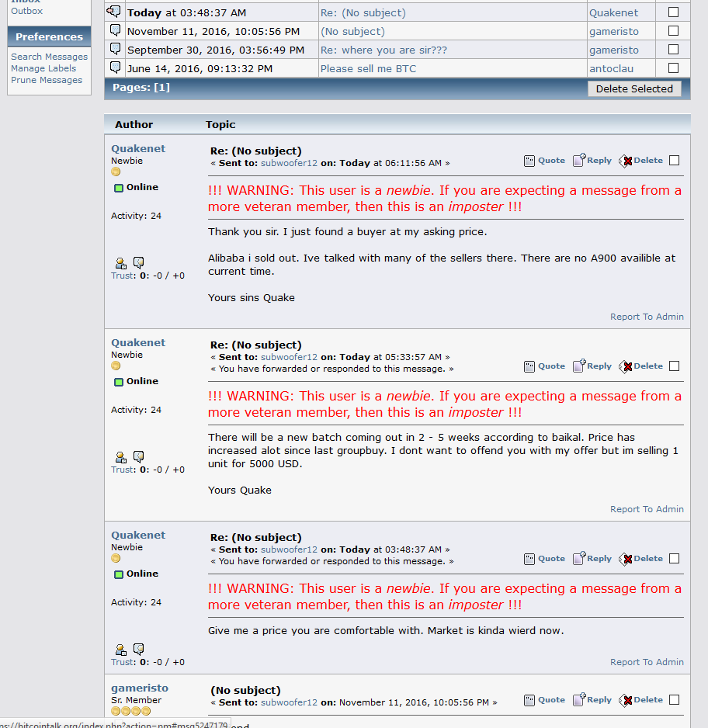
Task: Click green Online status icon in 05:33:57 post
Action: click(x=119, y=382)
